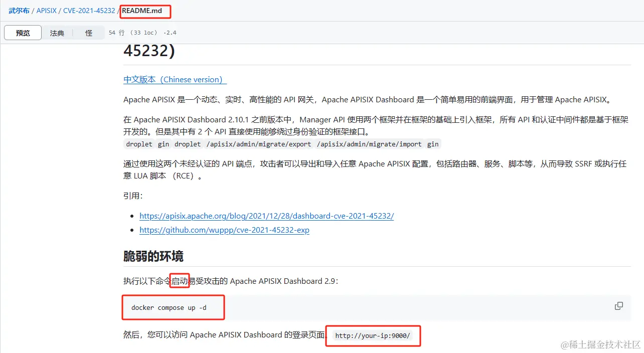644x353 pixels.
Task: Open CVE-2021-45232 breadcrumb folder
Action: [89, 11]
